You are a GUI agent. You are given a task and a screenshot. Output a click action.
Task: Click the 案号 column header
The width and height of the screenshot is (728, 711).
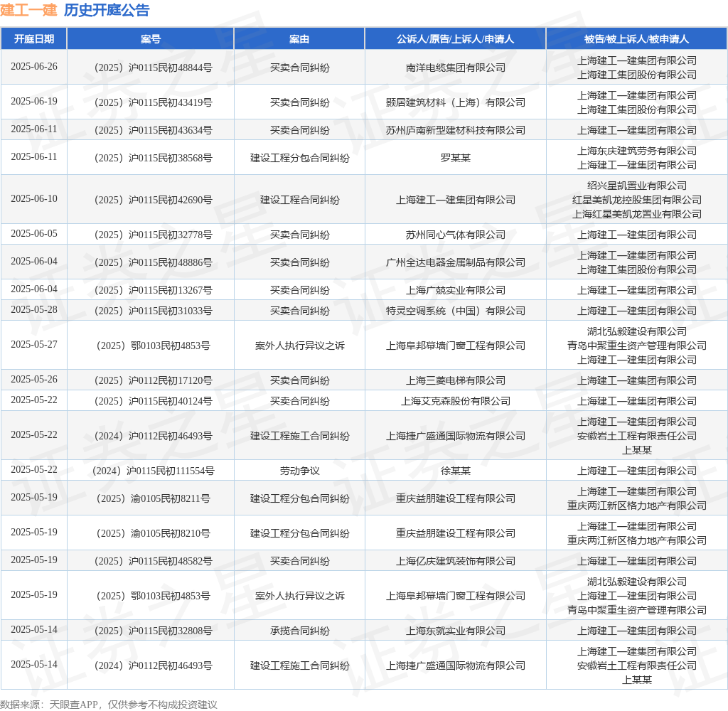pos(151,39)
